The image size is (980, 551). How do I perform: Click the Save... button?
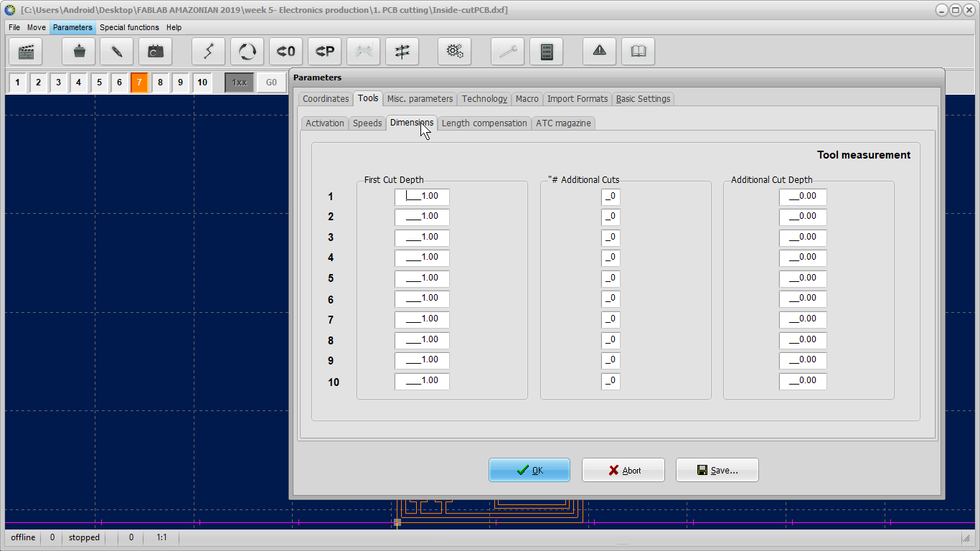click(717, 470)
